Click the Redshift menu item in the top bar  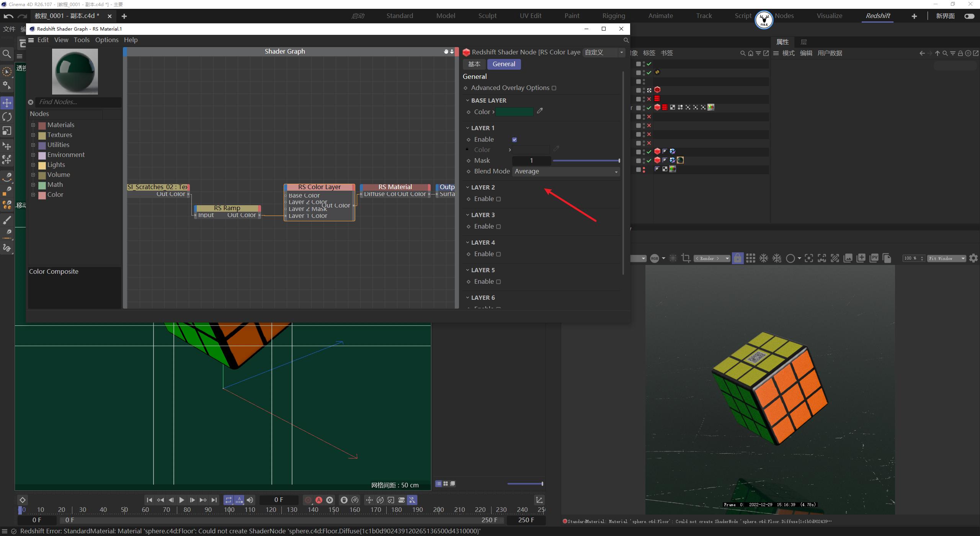coord(877,16)
